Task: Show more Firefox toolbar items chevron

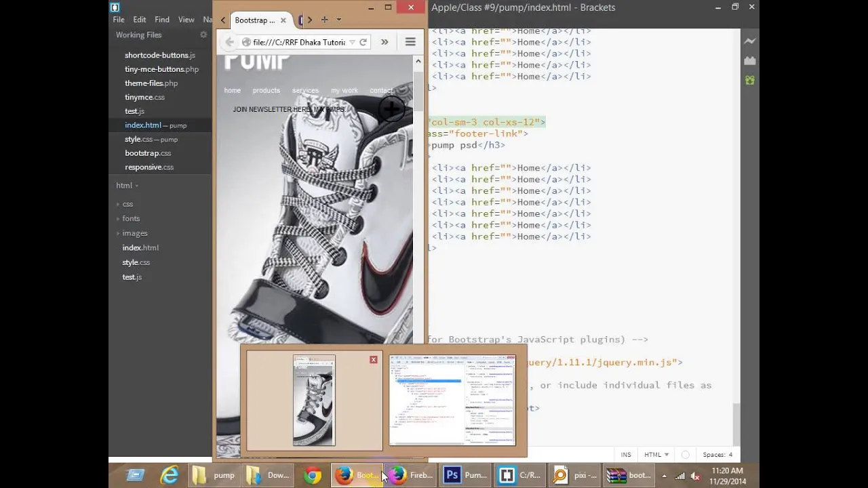Action: tap(384, 42)
